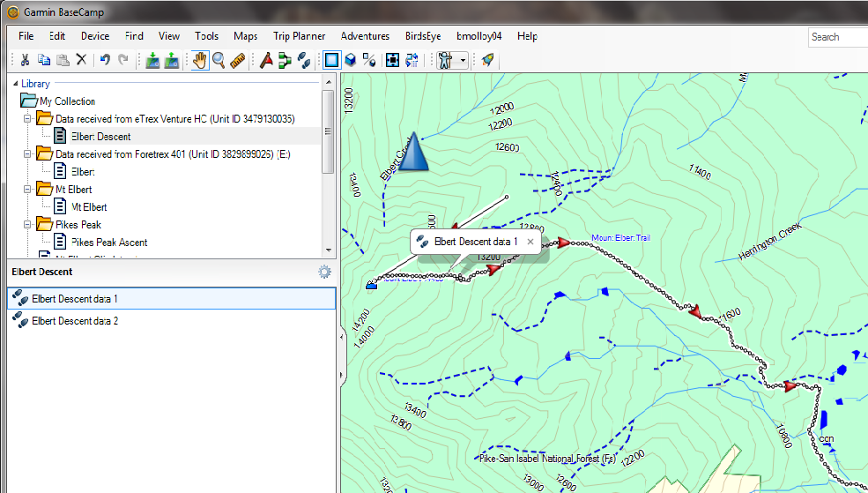The height and width of the screenshot is (493, 868).
Task: Open the Adventures menu
Action: [365, 36]
